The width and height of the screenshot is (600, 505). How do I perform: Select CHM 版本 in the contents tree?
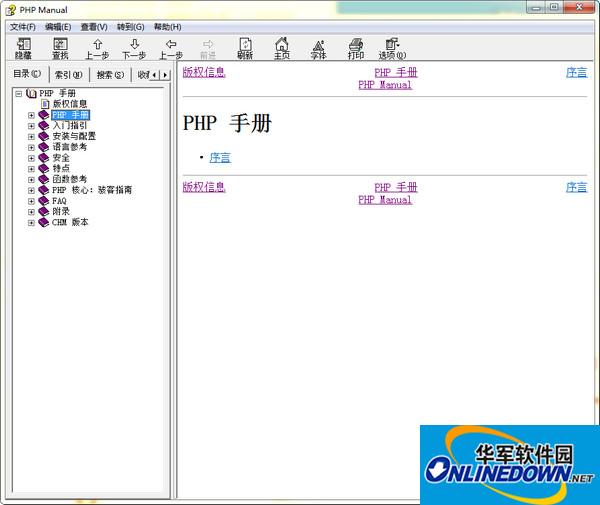(x=70, y=222)
